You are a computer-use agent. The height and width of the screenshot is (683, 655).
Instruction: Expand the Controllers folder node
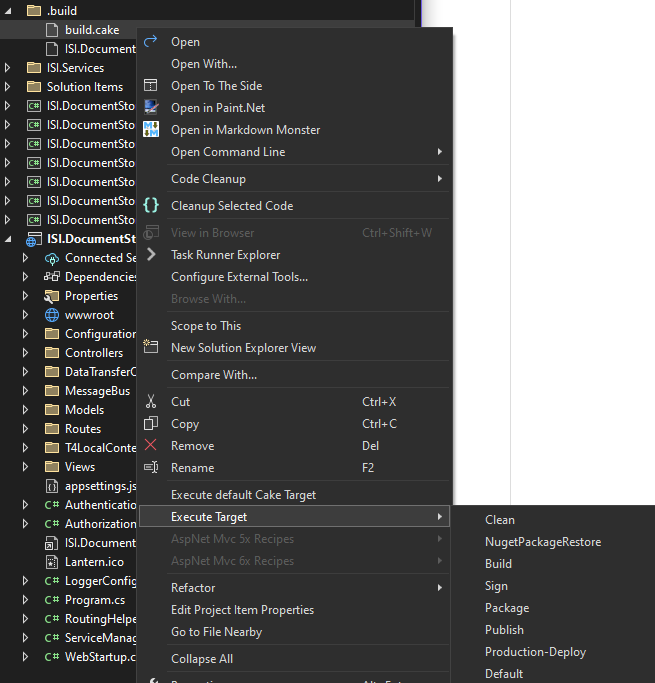[x=27, y=353]
